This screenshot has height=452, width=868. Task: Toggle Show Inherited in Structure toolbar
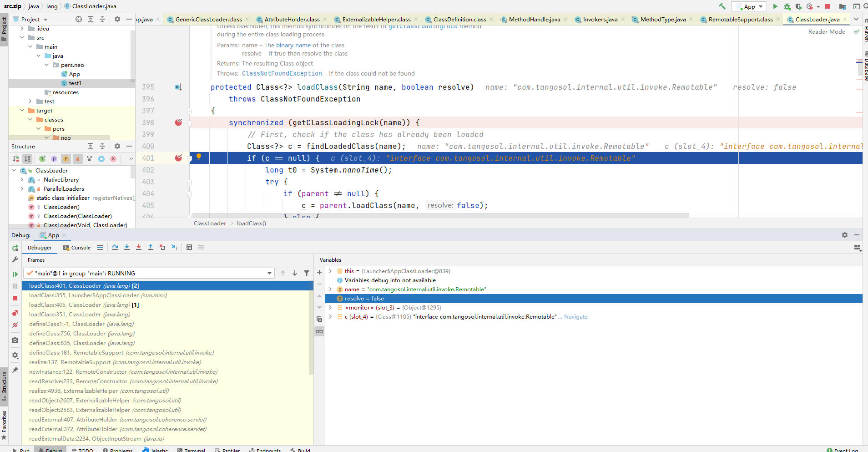coord(42,158)
